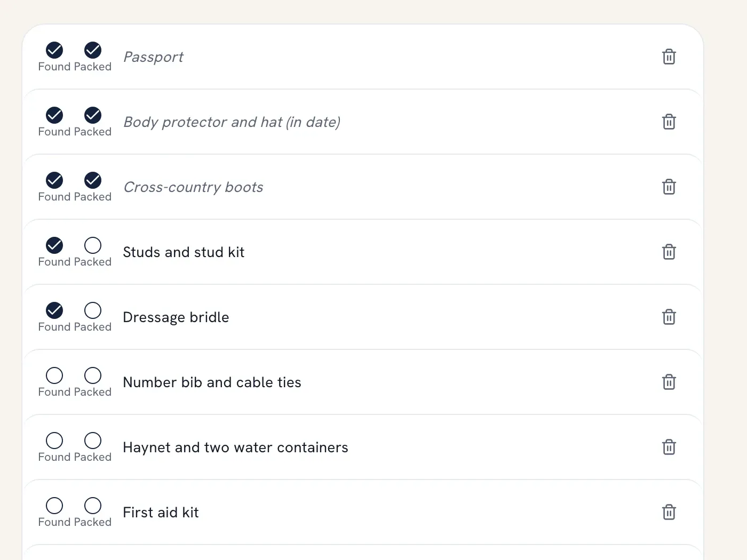
Task: Mark Number bib and cable ties as Found
Action: pos(54,375)
